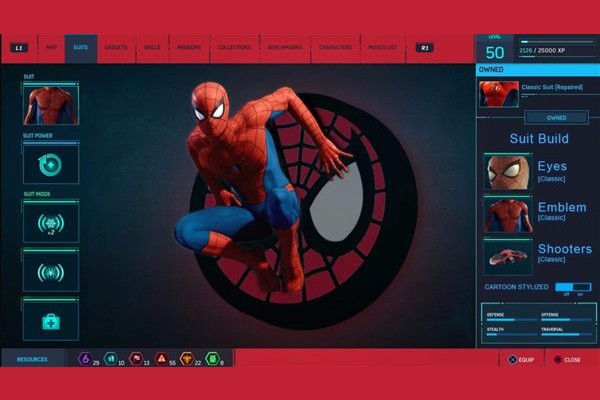Click the orange challenge token icon
600x400 pixels.
(x=187, y=359)
